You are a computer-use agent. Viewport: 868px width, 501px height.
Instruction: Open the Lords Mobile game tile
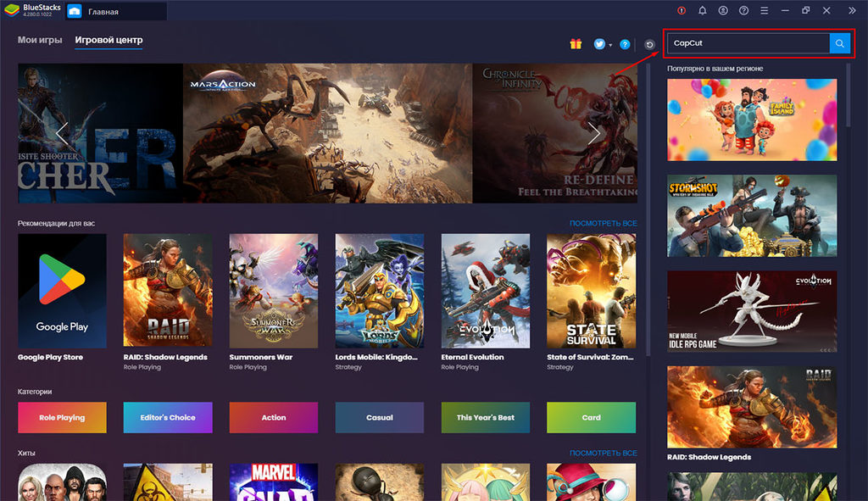379,291
